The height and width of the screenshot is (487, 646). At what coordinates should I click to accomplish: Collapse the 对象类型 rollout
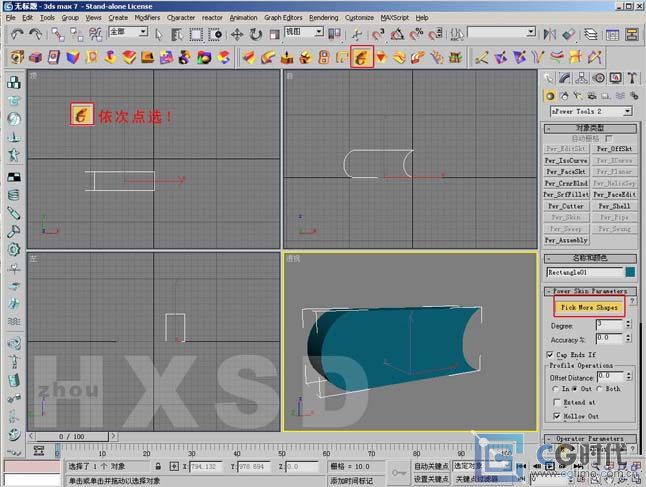(590, 128)
